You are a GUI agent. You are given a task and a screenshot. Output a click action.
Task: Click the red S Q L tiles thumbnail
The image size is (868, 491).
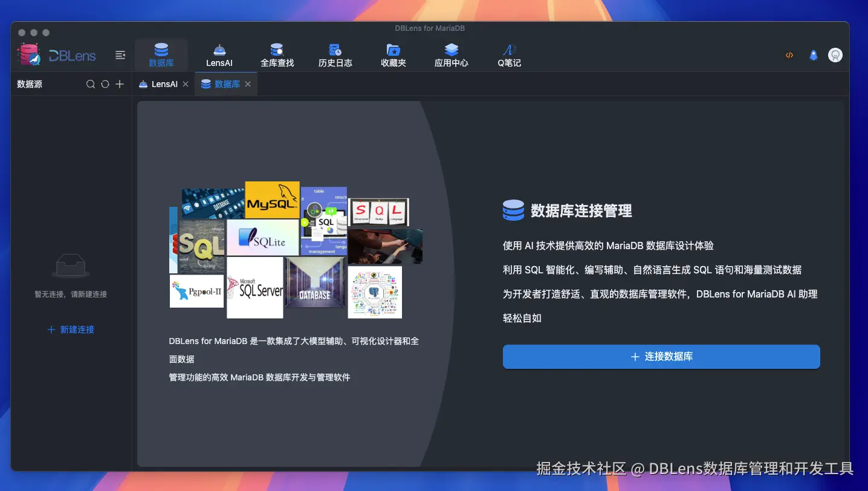(379, 212)
